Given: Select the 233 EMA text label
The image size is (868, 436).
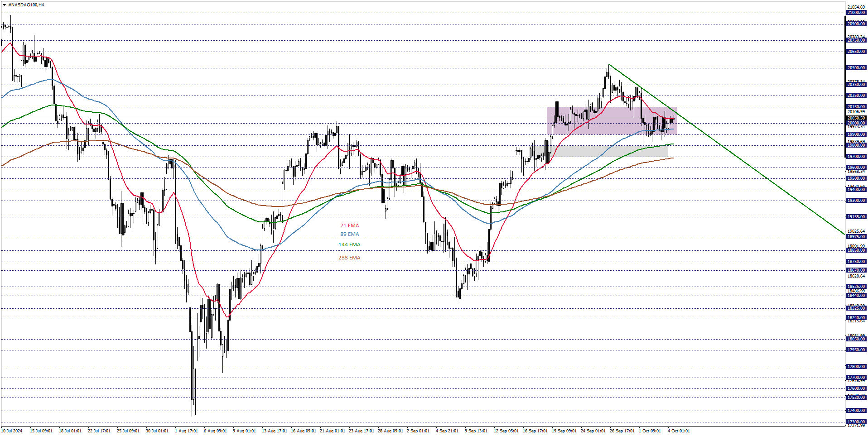Looking at the screenshot, I should 349,258.
